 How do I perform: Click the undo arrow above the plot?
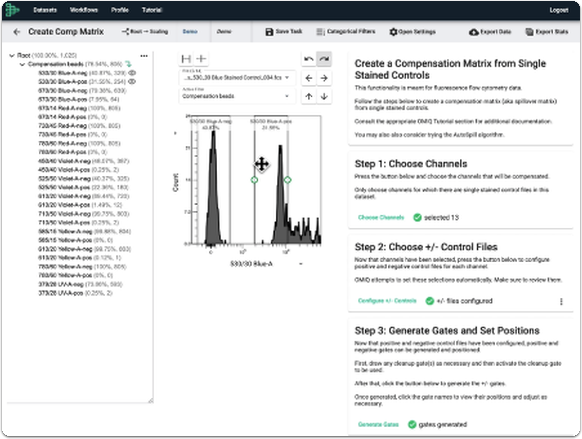click(308, 59)
